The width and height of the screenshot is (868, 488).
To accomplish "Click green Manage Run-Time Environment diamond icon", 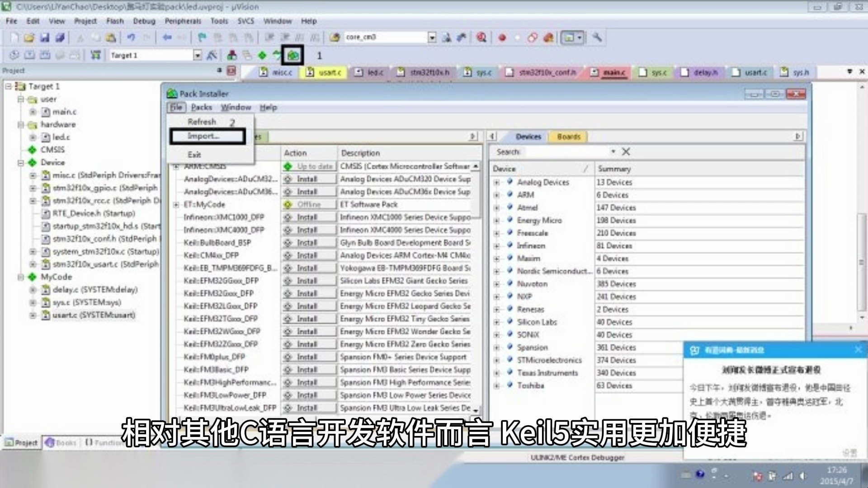I will (262, 55).
